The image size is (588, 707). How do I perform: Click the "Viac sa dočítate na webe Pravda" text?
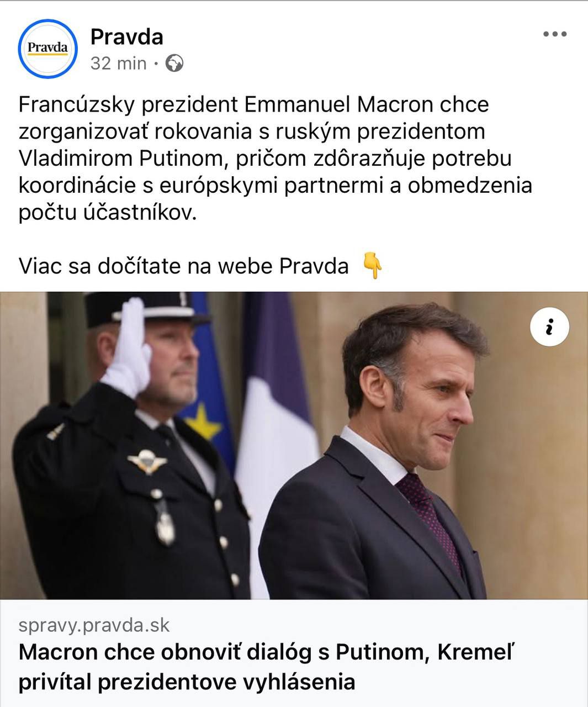coord(183,266)
